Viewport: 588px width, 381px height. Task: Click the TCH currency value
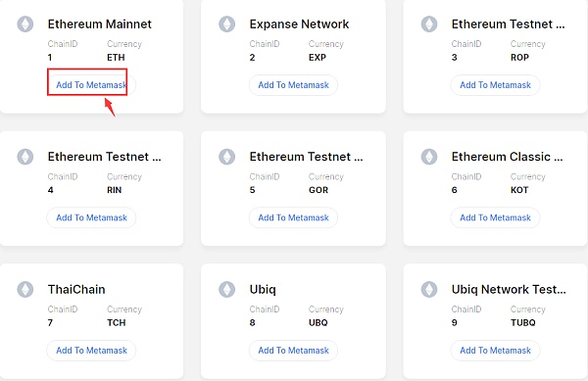(x=117, y=322)
